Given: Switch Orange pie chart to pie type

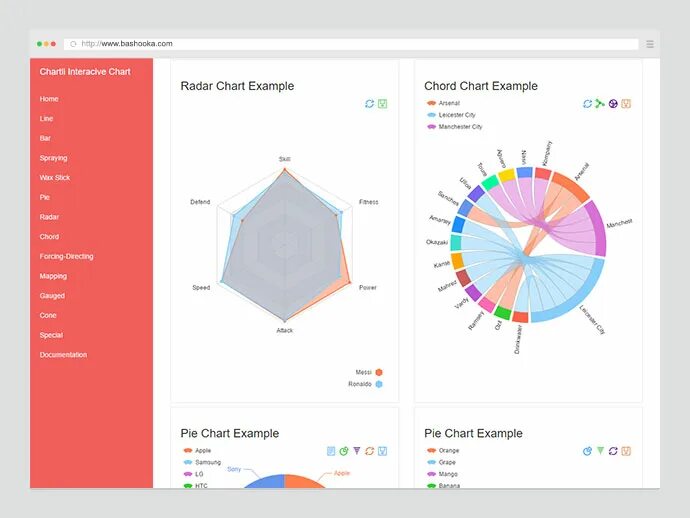Looking at the screenshot, I should (587, 451).
